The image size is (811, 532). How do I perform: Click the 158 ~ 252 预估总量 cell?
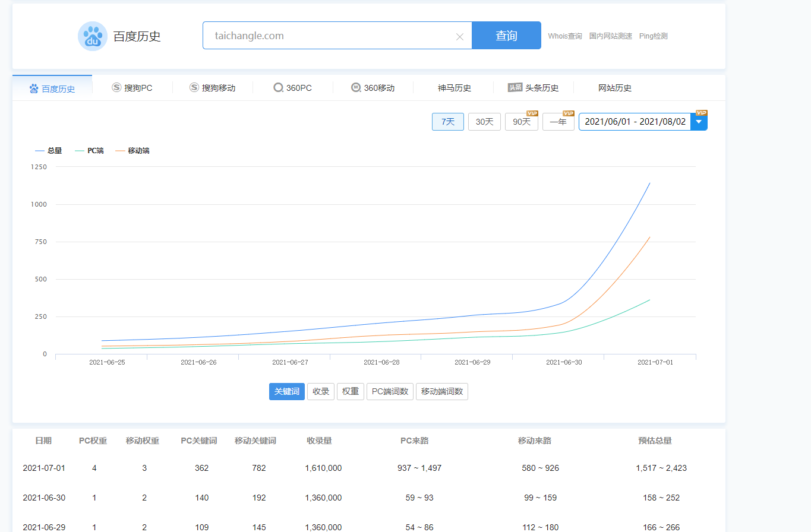pyautogui.click(x=661, y=498)
